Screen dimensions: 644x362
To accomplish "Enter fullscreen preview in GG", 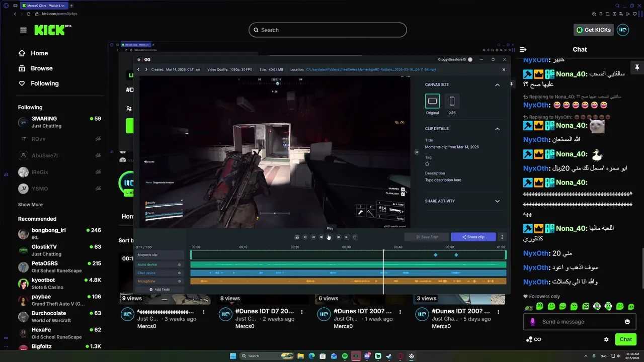I will [355, 237].
